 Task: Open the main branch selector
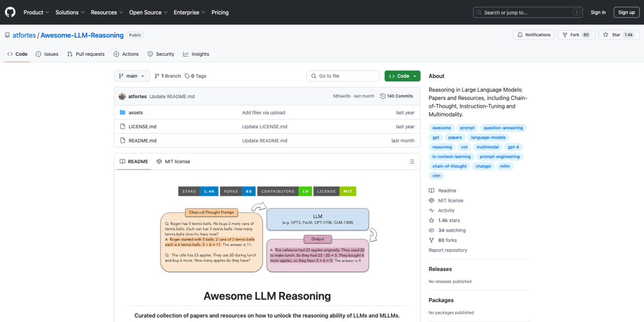131,76
